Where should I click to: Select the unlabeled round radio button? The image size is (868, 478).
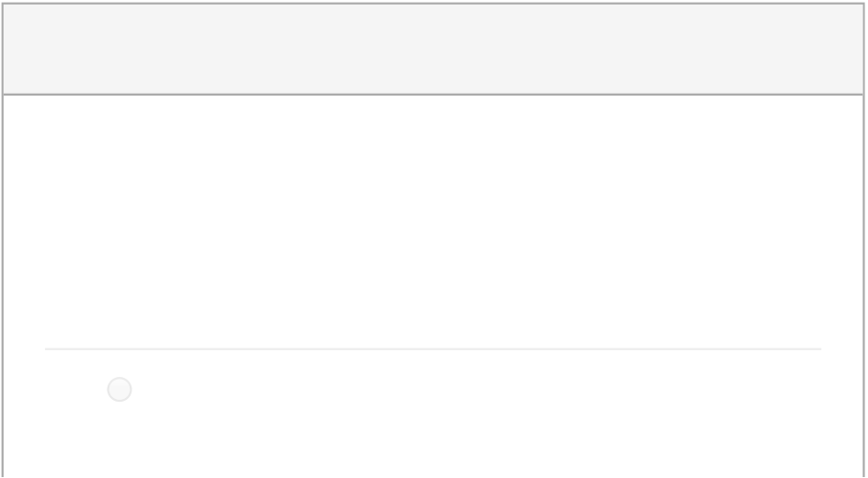tap(119, 390)
